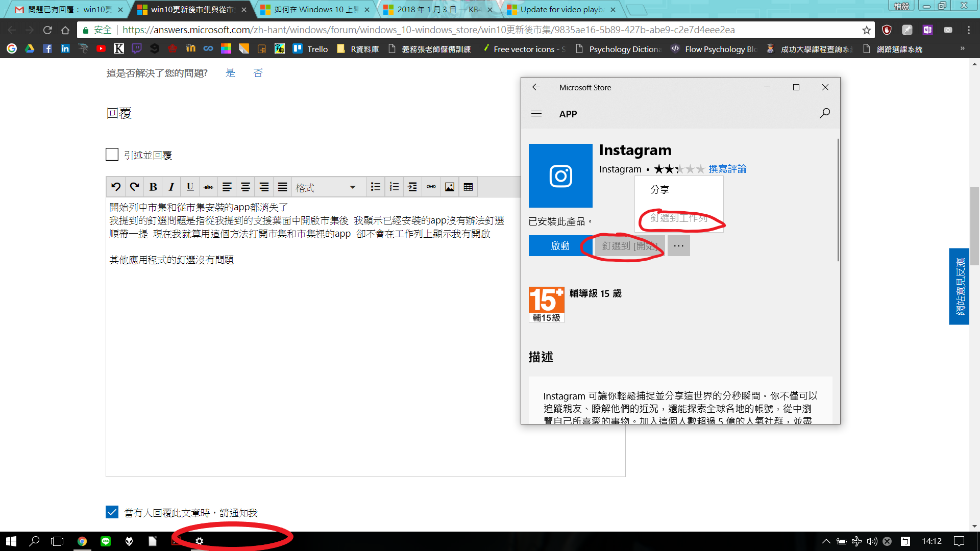Open the Microsoft Store hamburger menu
The image size is (980, 551).
click(536, 113)
